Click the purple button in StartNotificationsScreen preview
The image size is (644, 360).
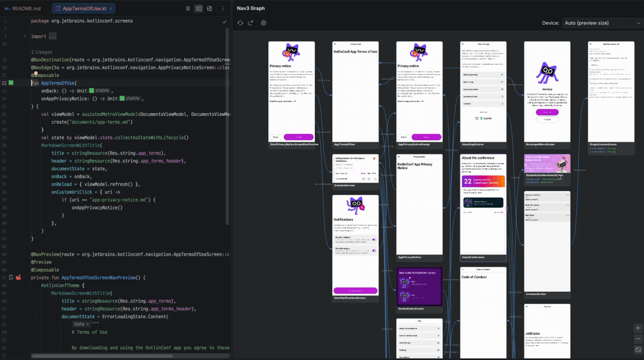click(x=355, y=291)
